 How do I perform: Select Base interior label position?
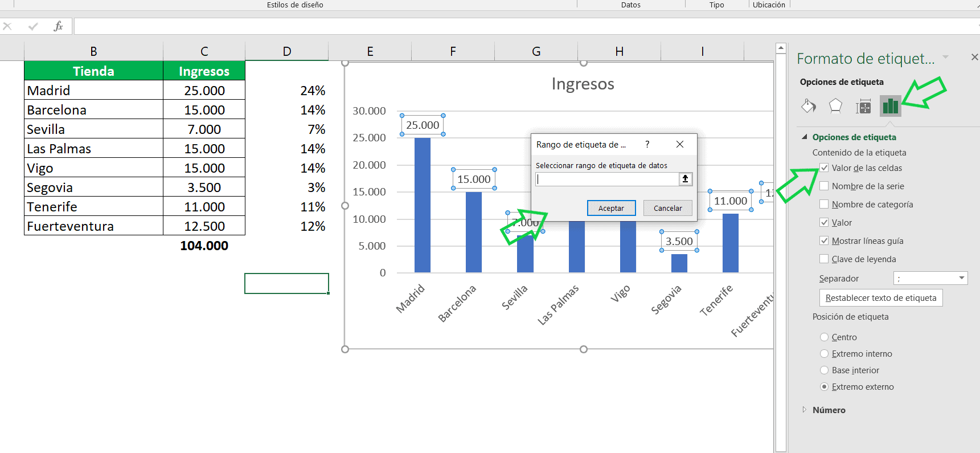coord(824,370)
